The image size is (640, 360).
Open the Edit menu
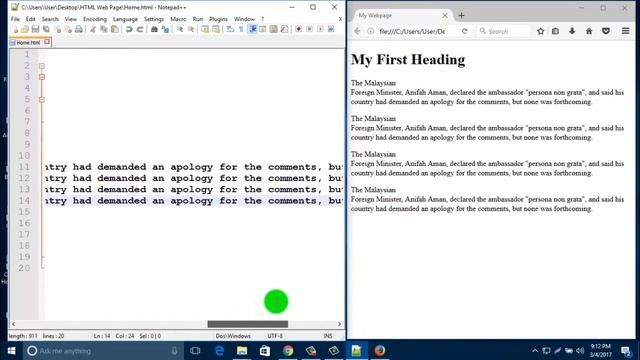tap(31, 19)
